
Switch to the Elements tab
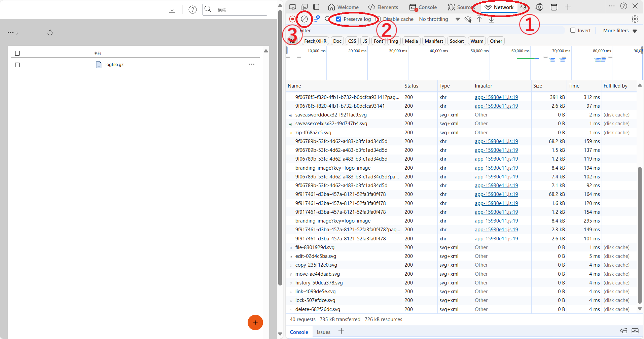[x=383, y=7]
